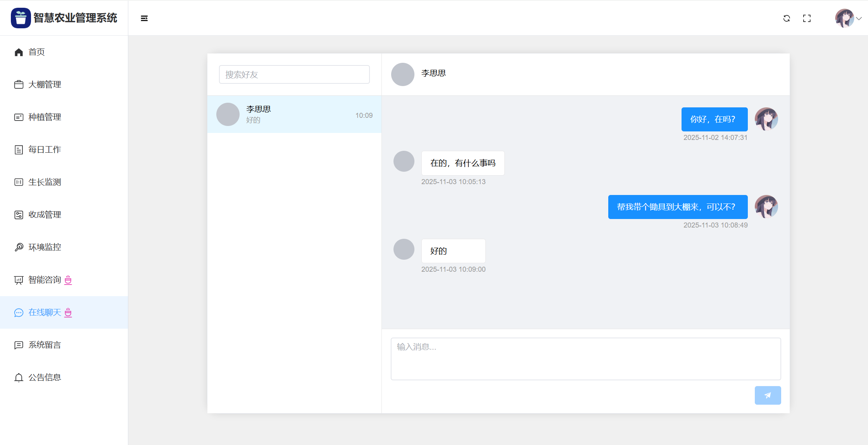
Task: Click 李思思's avatar in chat header
Action: coord(402,74)
